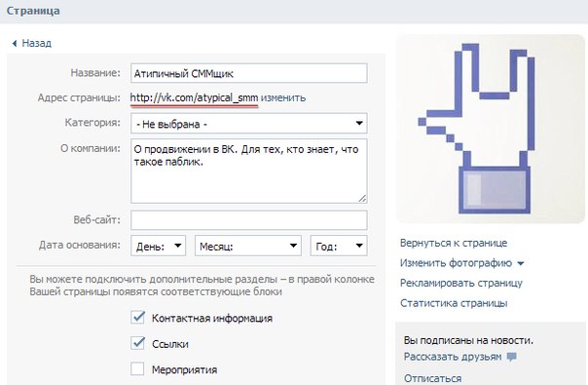
Task: Click Рассказать друзьям link
Action: pyautogui.click(x=453, y=357)
